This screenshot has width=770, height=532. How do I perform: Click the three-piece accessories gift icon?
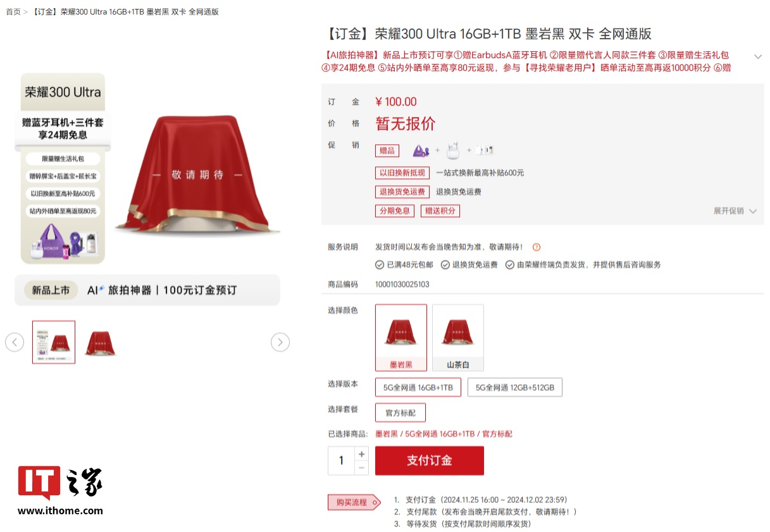(484, 151)
